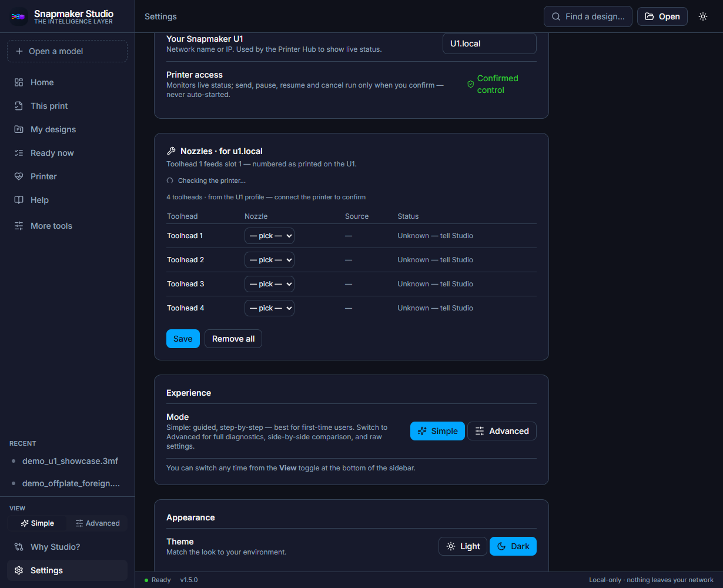This screenshot has width=723, height=588.
Task: Click the Home grid icon in the sidebar
Action: (19, 82)
